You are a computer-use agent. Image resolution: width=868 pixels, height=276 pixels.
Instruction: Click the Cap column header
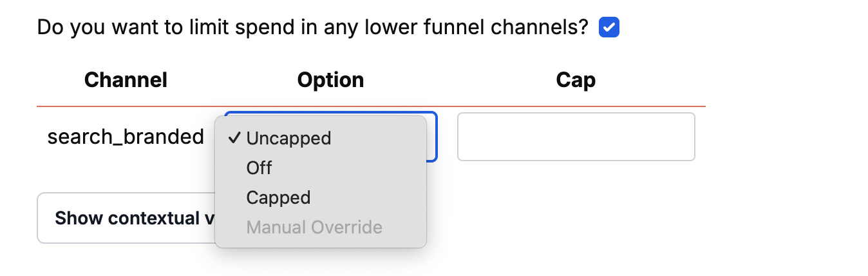click(x=575, y=80)
